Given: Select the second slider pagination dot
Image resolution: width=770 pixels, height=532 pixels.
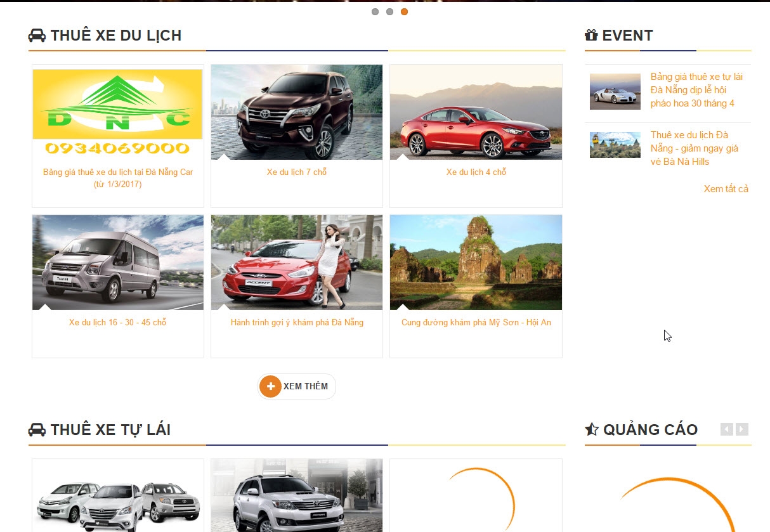Looking at the screenshot, I should 389,11.
